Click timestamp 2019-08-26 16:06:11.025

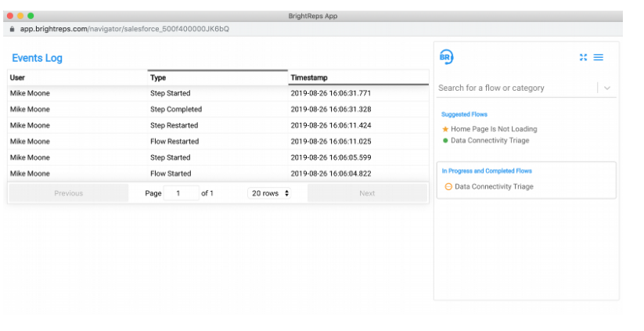pyautogui.click(x=331, y=142)
